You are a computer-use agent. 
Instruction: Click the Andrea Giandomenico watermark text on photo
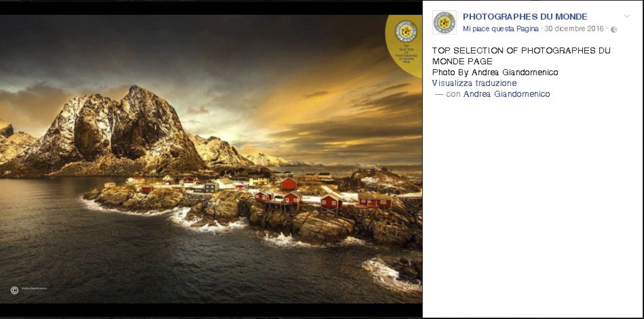point(34,289)
